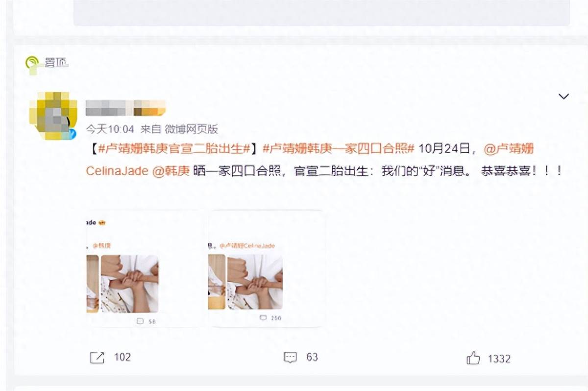Viewport: 588px width, 391px height.
Task: Open the @韩庚 mention in the post text
Action: [171, 171]
